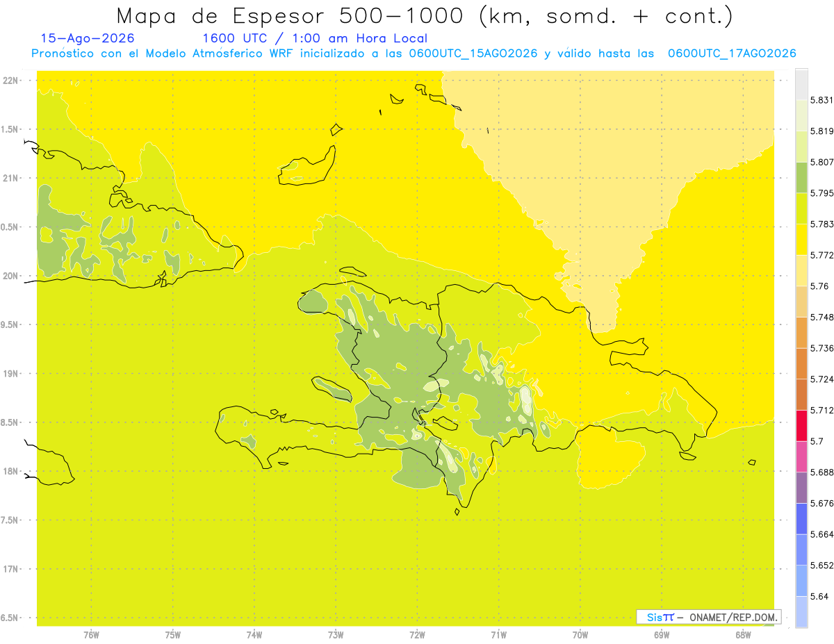The height and width of the screenshot is (644, 834).
Task: Select the gray swatch above 5.831
Action: pos(801,84)
